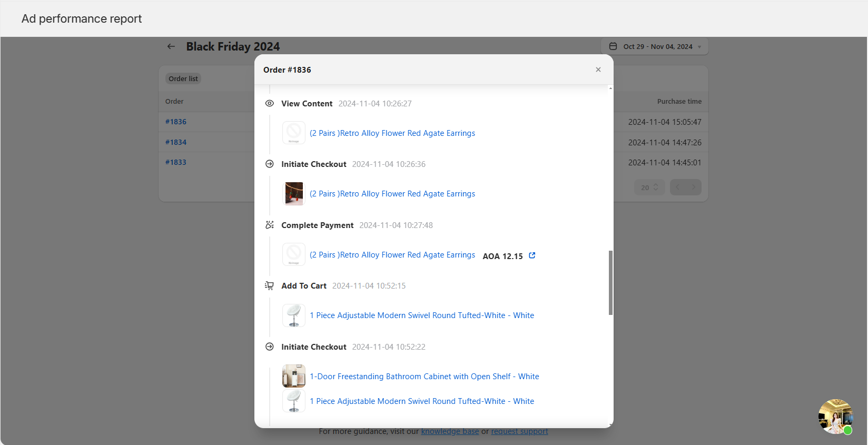
Task: Click the Add To Cart icon
Action: [270, 286]
